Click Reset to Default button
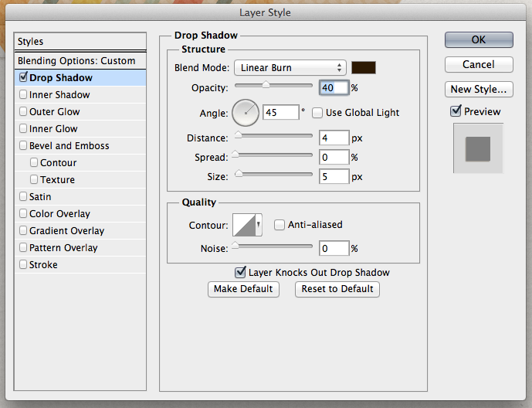This screenshot has height=408, width=532. 337,289
